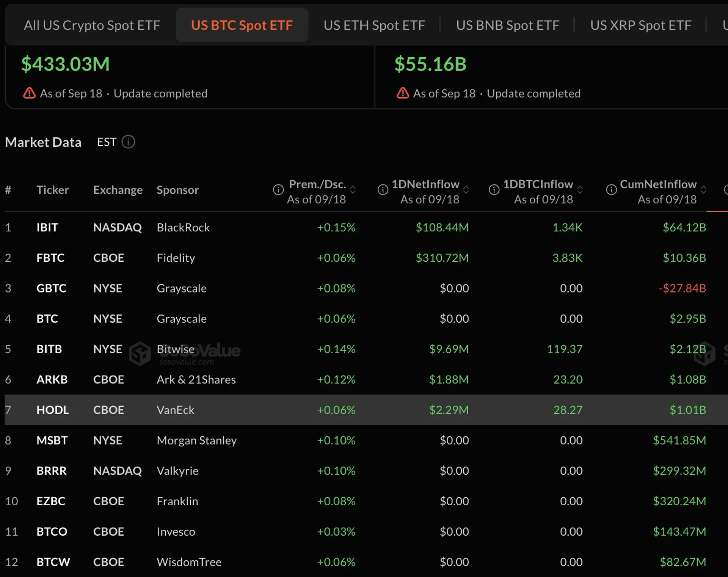Select the BRRR ticker
This screenshot has width=728, height=577.
click(52, 470)
